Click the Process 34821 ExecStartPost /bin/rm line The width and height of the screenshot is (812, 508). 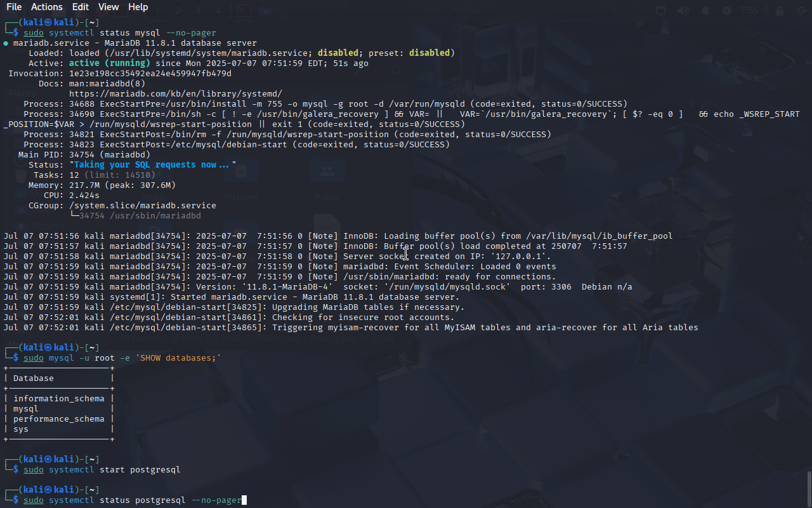[x=287, y=135]
